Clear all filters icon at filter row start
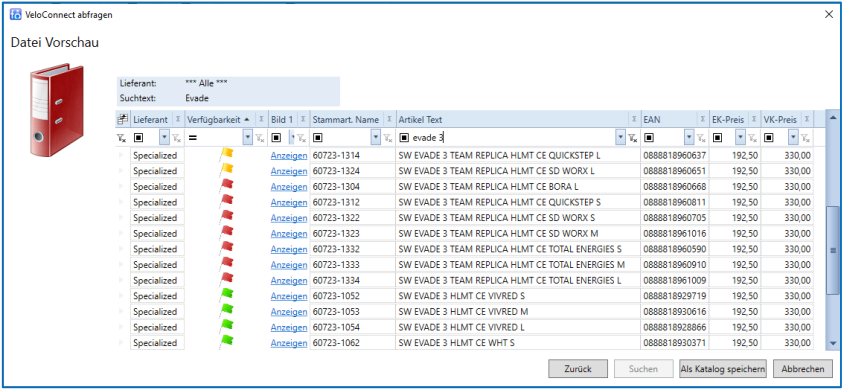The image size is (843, 390). click(122, 138)
